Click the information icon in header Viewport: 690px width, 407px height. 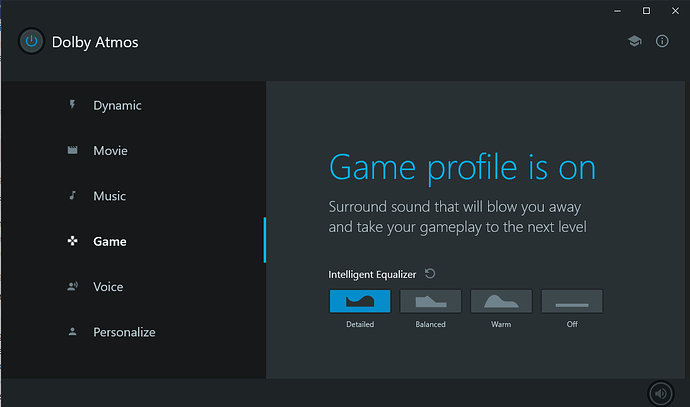(662, 41)
